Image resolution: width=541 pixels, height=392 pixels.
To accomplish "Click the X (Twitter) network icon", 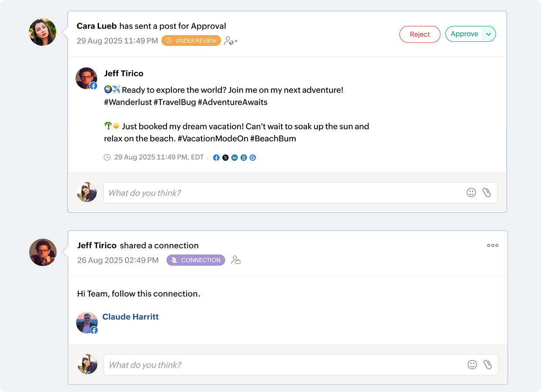I will [225, 158].
